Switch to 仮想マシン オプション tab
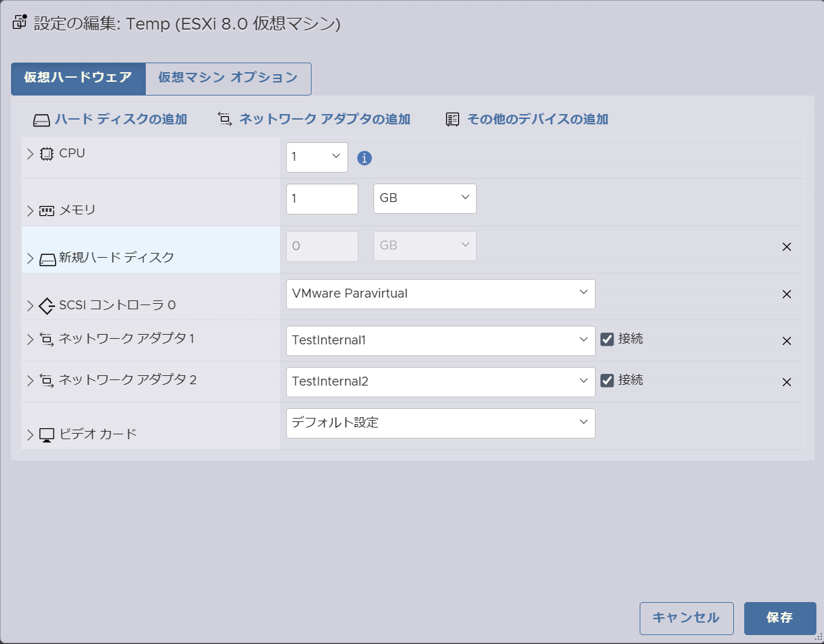This screenshot has width=824, height=644. point(228,79)
